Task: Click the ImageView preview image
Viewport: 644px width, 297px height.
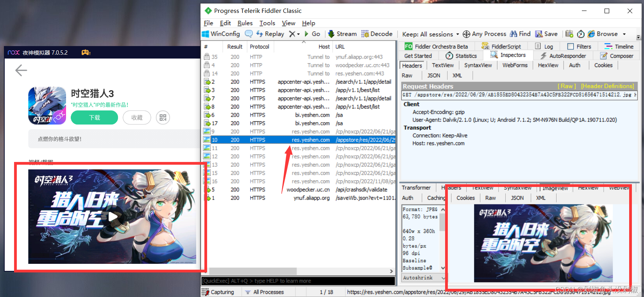Action: pyautogui.click(x=543, y=243)
